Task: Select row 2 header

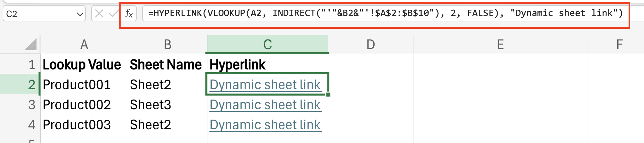Action: click(x=20, y=85)
